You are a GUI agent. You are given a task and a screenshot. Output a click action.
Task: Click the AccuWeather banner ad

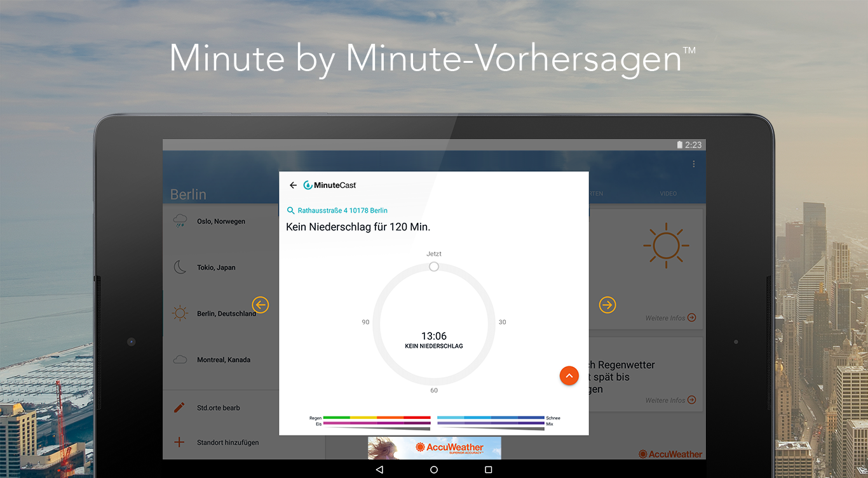tap(434, 448)
